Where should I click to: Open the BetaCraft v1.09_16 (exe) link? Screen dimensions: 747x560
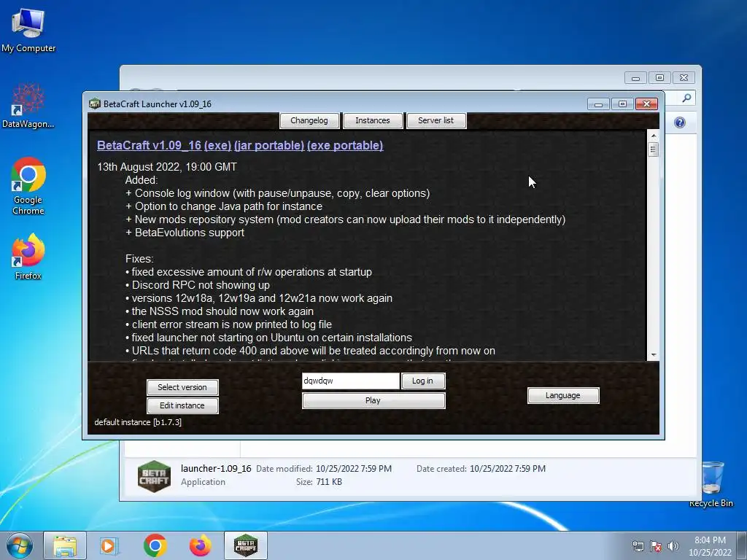click(x=164, y=145)
